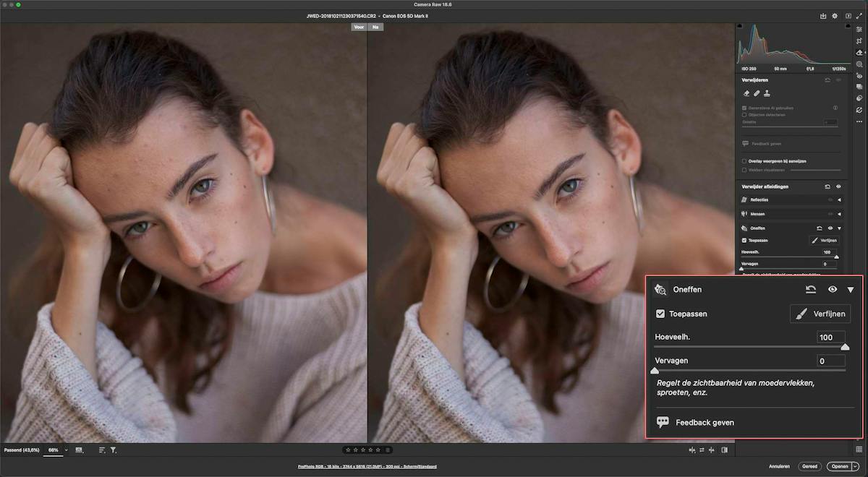Open the Masking tool
The image size is (868, 477).
point(859,64)
